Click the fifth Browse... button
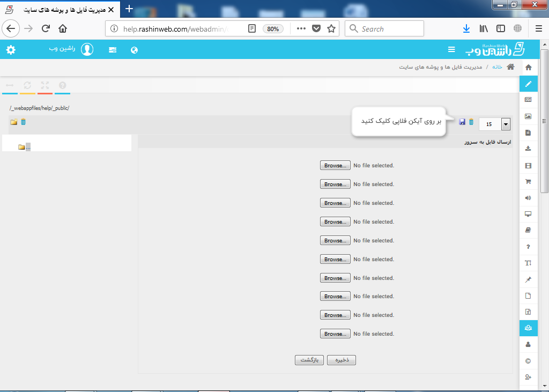 [335, 240]
